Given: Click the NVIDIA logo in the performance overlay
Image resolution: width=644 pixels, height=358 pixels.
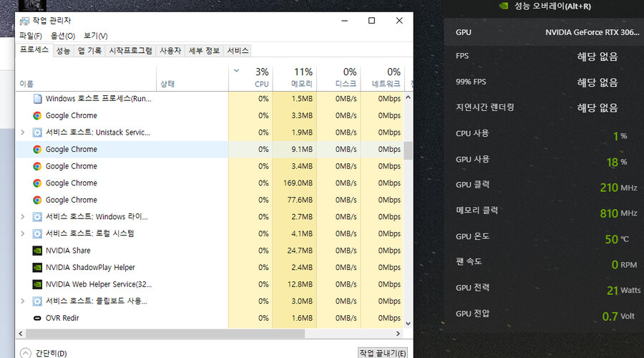Looking at the screenshot, I should click(504, 6).
